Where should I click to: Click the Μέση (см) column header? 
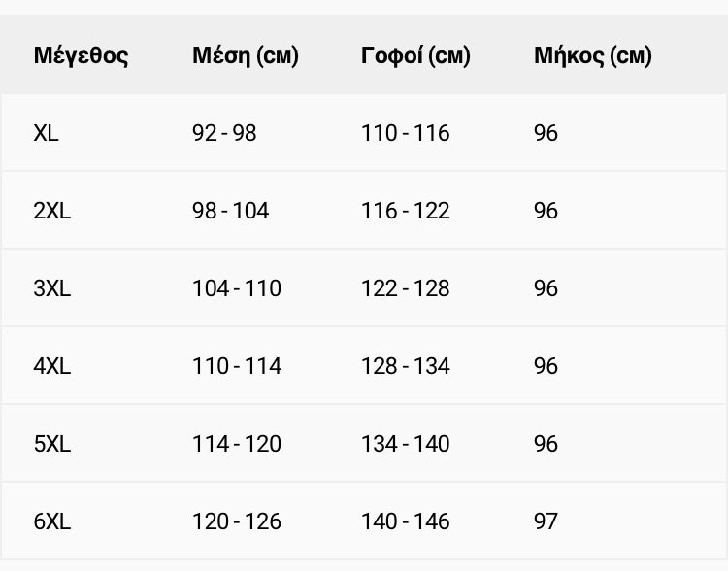tap(246, 55)
